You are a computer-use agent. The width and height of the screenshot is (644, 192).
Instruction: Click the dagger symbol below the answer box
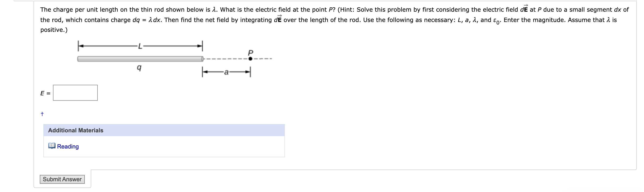coord(42,113)
